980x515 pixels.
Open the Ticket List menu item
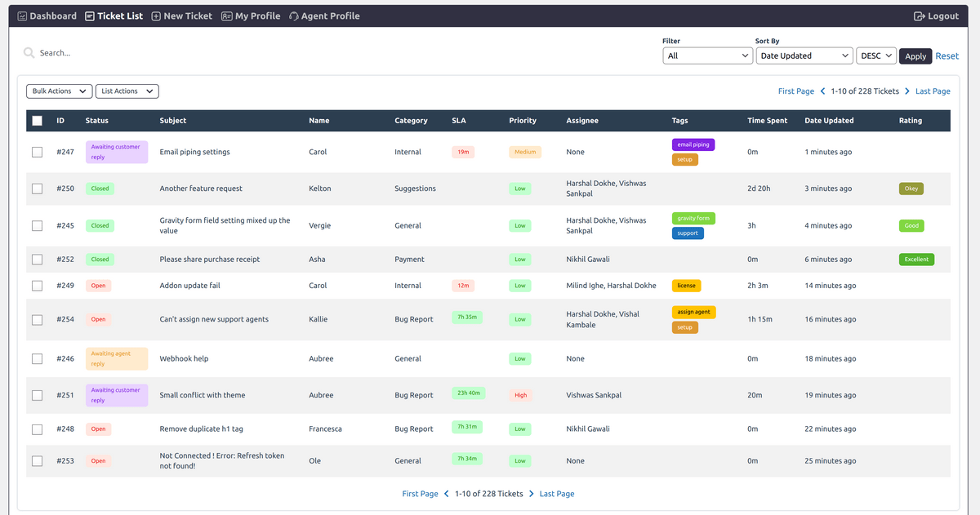pos(114,16)
